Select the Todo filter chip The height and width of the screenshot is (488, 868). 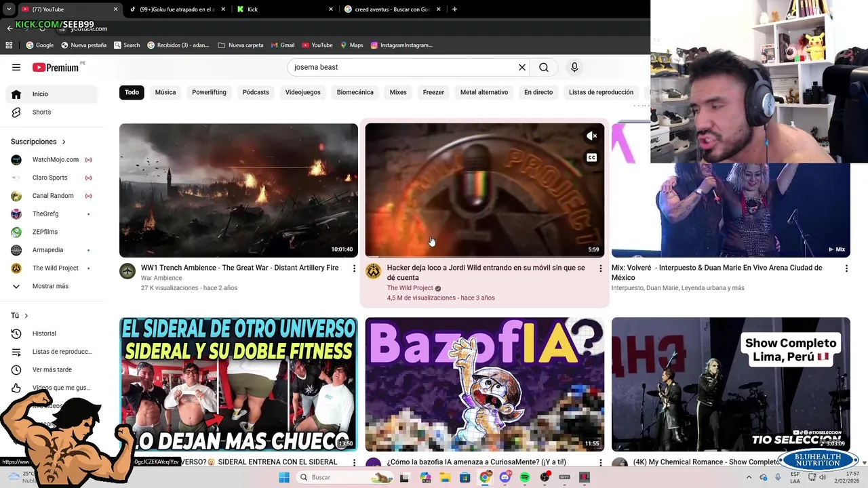[132, 92]
